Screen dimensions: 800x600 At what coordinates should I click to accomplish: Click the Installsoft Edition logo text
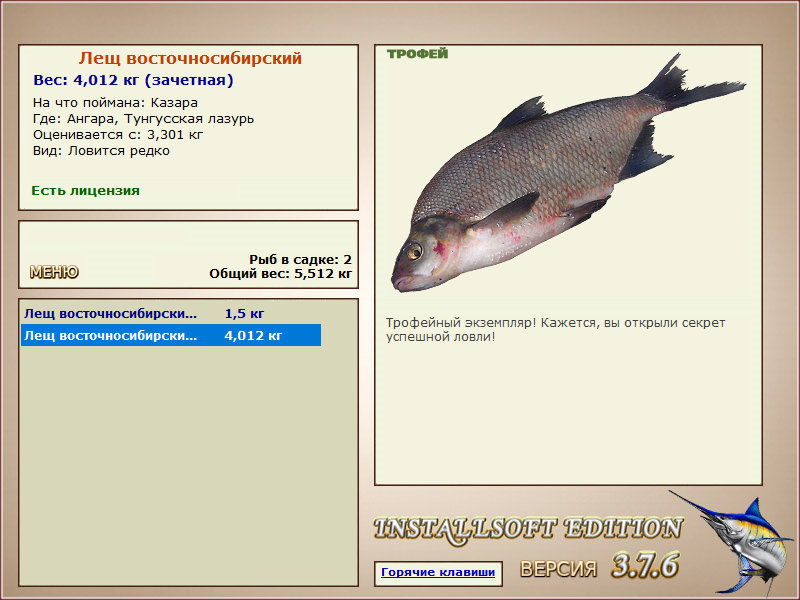tap(528, 530)
